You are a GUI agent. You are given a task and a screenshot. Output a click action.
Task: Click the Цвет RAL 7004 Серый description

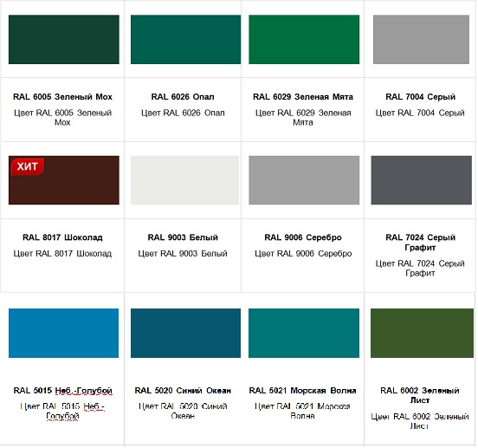click(421, 114)
